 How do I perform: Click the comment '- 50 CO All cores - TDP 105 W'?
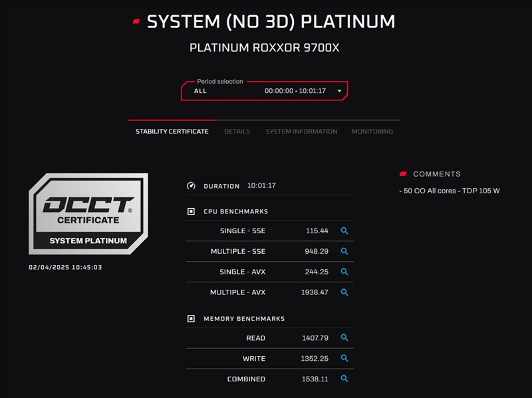click(450, 191)
